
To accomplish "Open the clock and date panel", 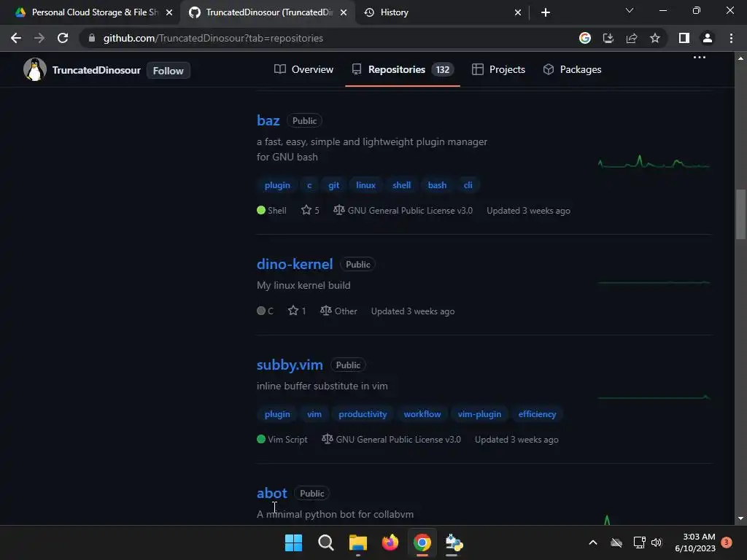I will tap(695, 542).
